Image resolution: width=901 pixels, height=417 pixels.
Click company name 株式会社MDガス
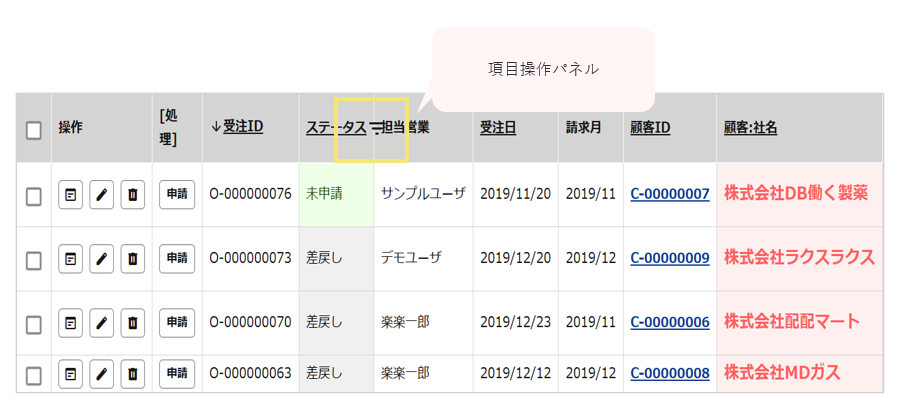(x=782, y=373)
